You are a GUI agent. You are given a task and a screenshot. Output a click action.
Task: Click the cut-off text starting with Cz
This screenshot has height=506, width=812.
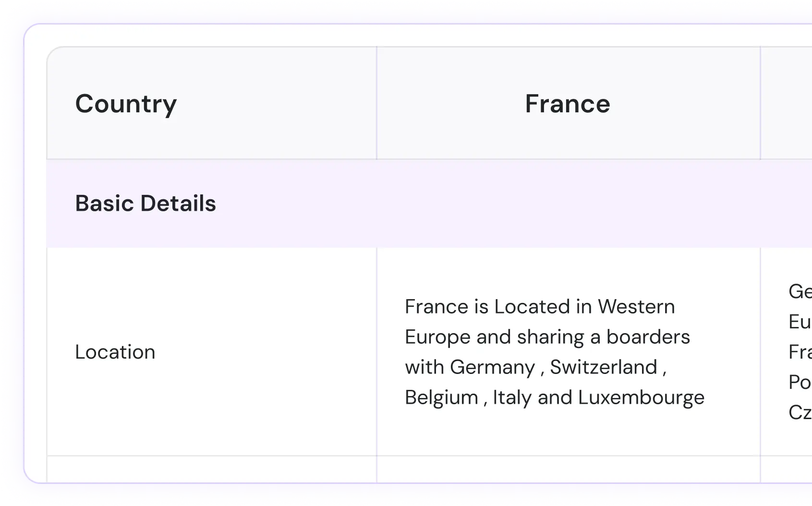click(800, 412)
